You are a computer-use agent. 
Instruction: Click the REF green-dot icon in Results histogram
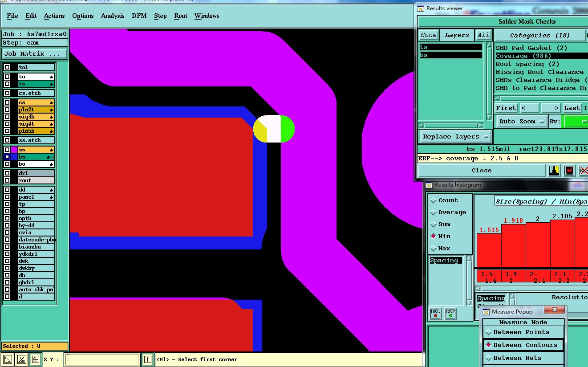[450, 314]
